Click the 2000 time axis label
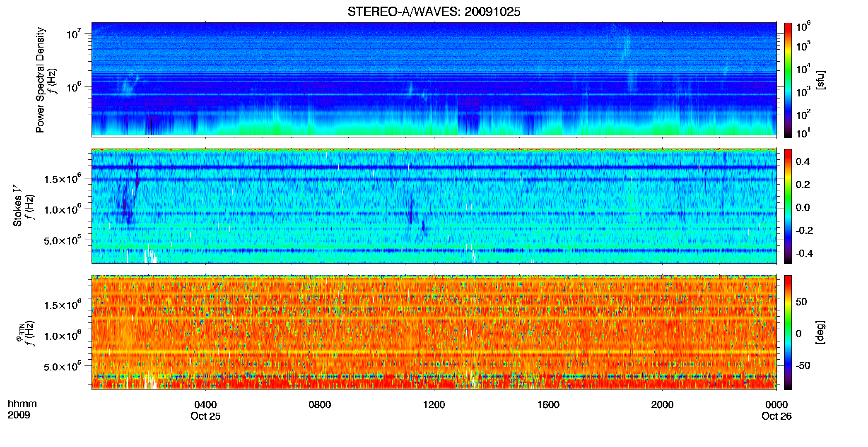Viewport: 868px width, 447px height. pyautogui.click(x=662, y=405)
